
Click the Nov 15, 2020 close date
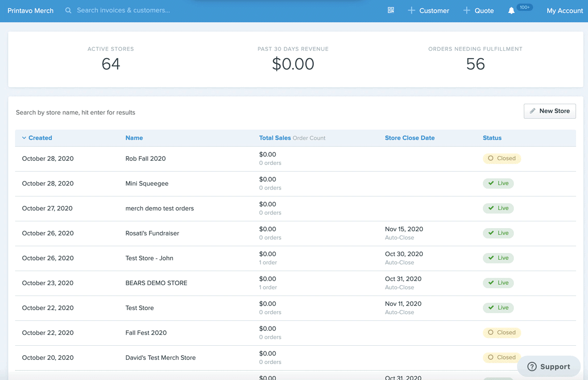(x=404, y=229)
